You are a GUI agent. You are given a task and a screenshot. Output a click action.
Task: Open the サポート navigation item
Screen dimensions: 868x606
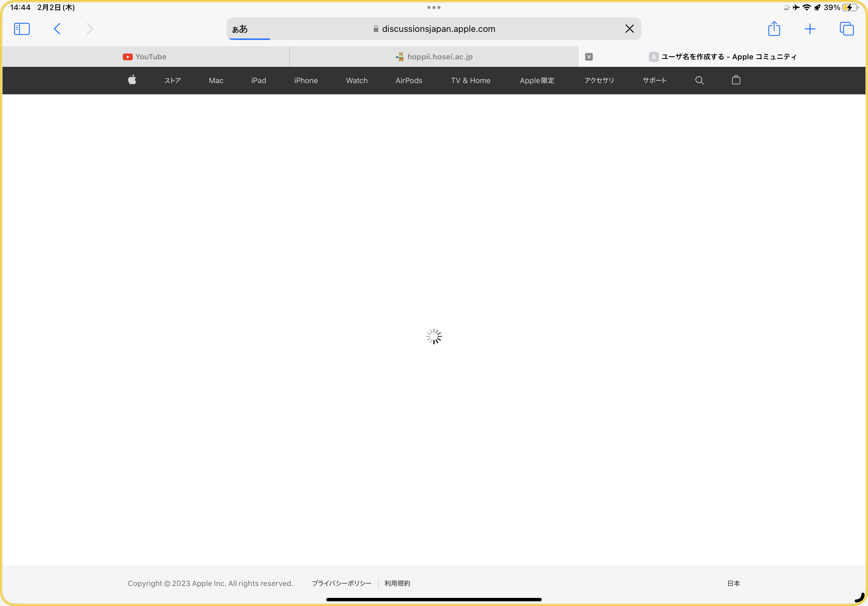tap(654, 80)
